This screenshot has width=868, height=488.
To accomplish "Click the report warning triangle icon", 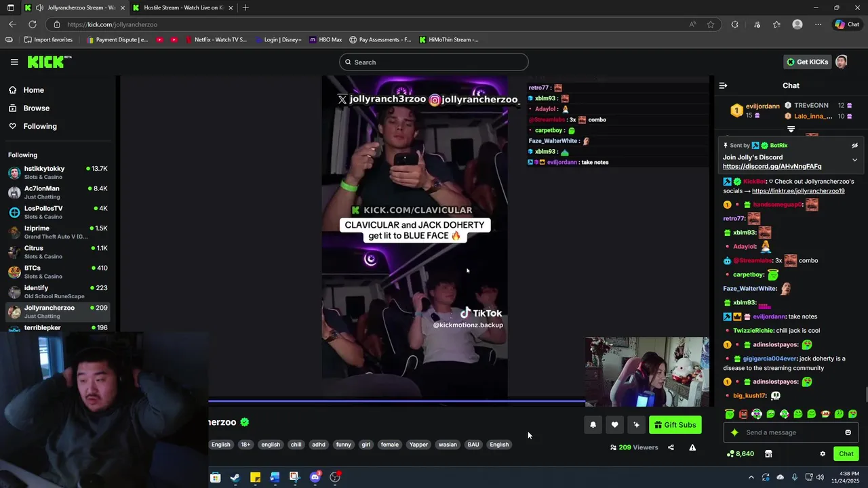I will click(692, 447).
